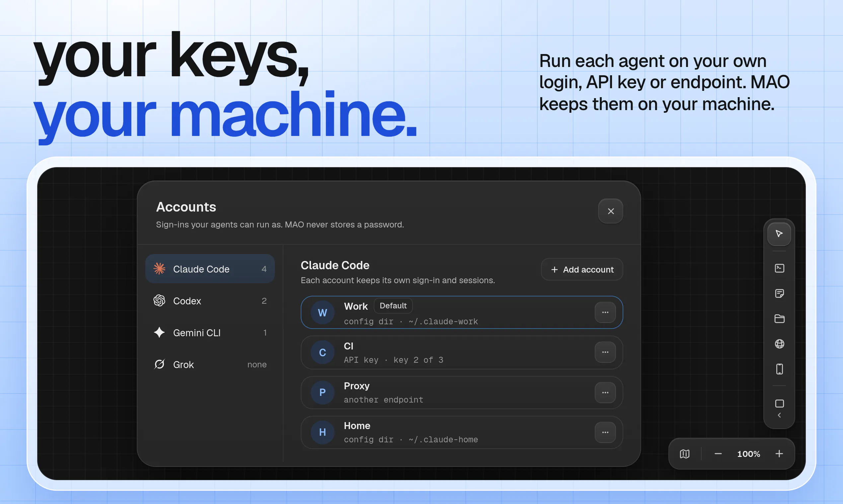Click the Gemini sparkle icon

point(159,333)
